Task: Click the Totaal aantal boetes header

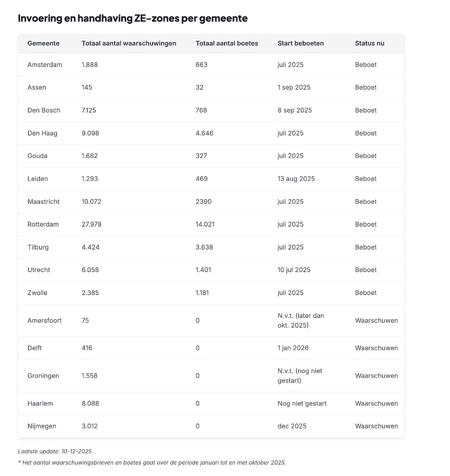Action: [227, 43]
